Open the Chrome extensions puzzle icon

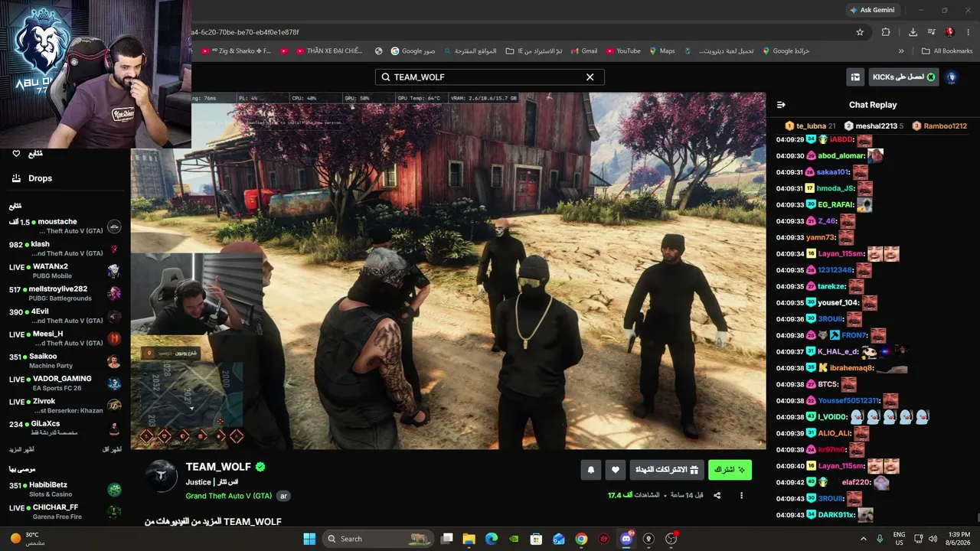click(x=886, y=32)
